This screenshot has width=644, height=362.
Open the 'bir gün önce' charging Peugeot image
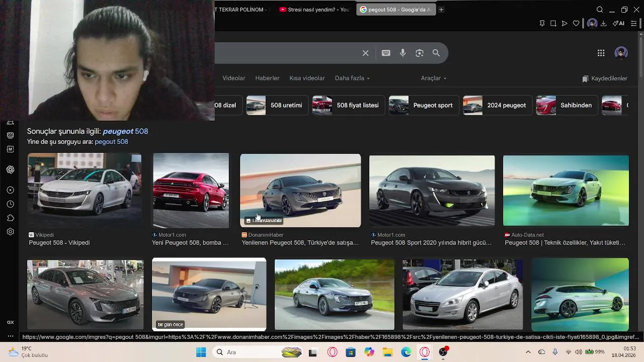(209, 295)
